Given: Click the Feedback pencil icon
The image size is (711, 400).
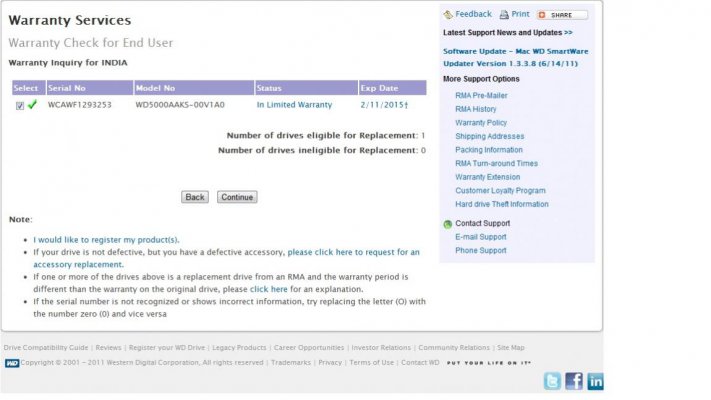Looking at the screenshot, I should tap(448, 15).
